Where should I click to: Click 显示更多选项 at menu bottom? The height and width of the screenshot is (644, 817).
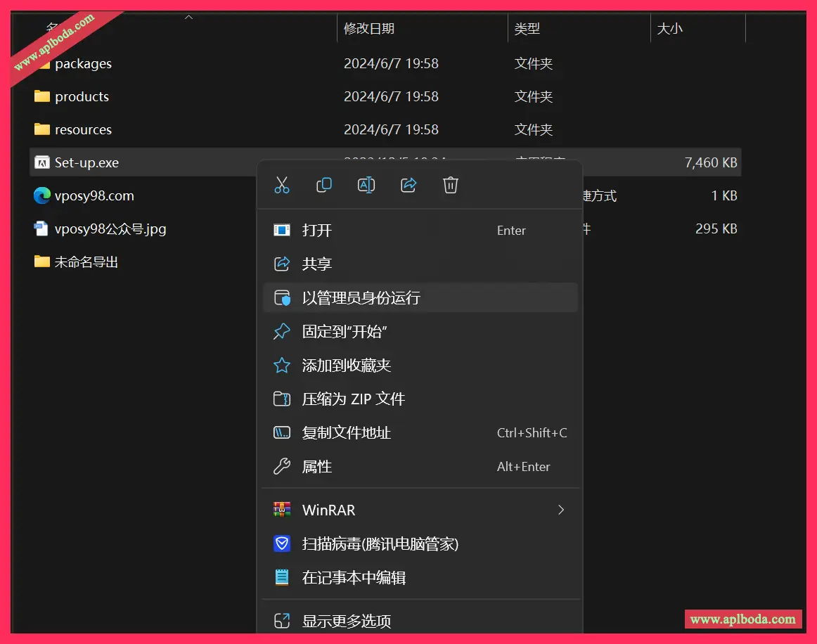click(x=346, y=622)
